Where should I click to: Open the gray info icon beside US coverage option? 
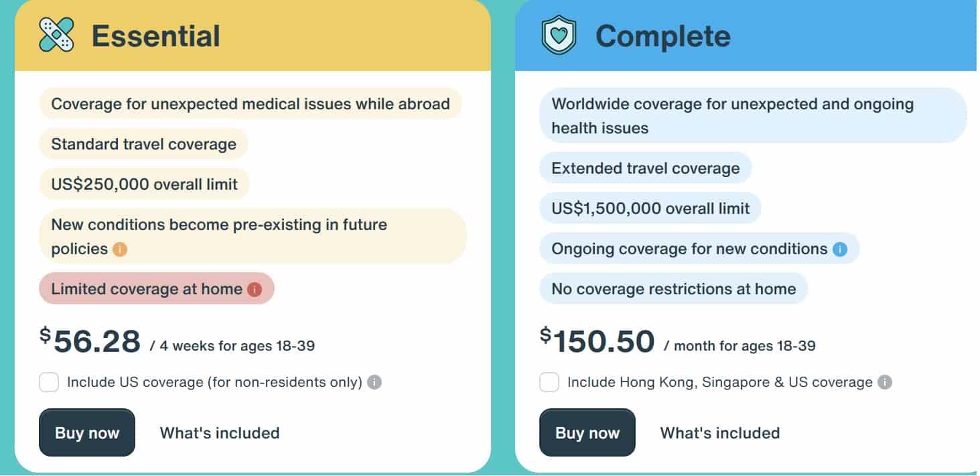click(374, 383)
